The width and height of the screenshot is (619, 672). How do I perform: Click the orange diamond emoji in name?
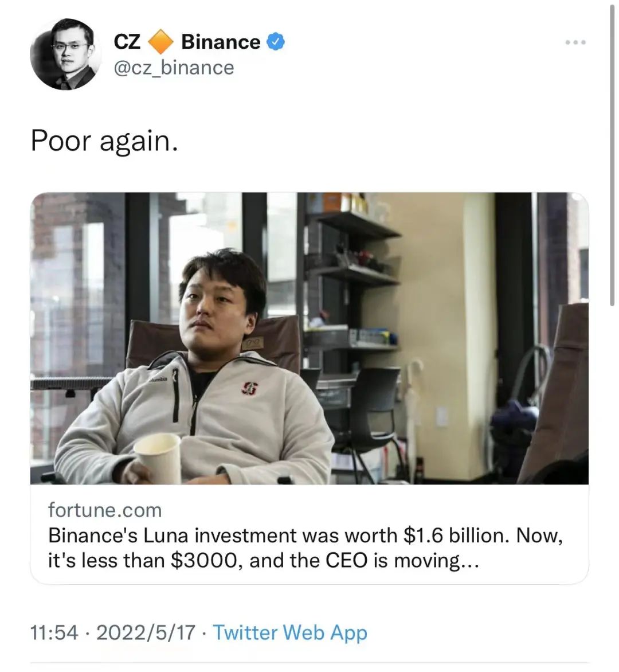pyautogui.click(x=160, y=42)
